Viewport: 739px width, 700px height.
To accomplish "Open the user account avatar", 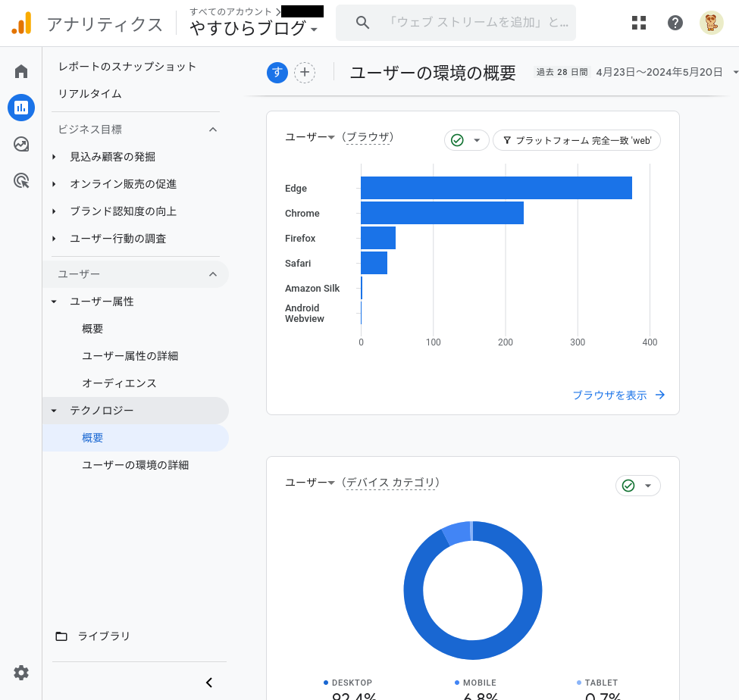I will [711, 23].
